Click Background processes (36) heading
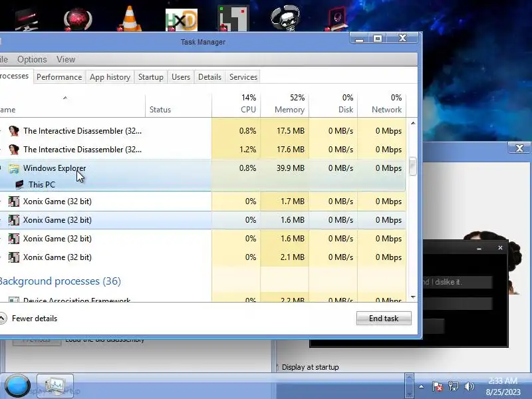Screen dimensions: 532x399 [60, 281]
